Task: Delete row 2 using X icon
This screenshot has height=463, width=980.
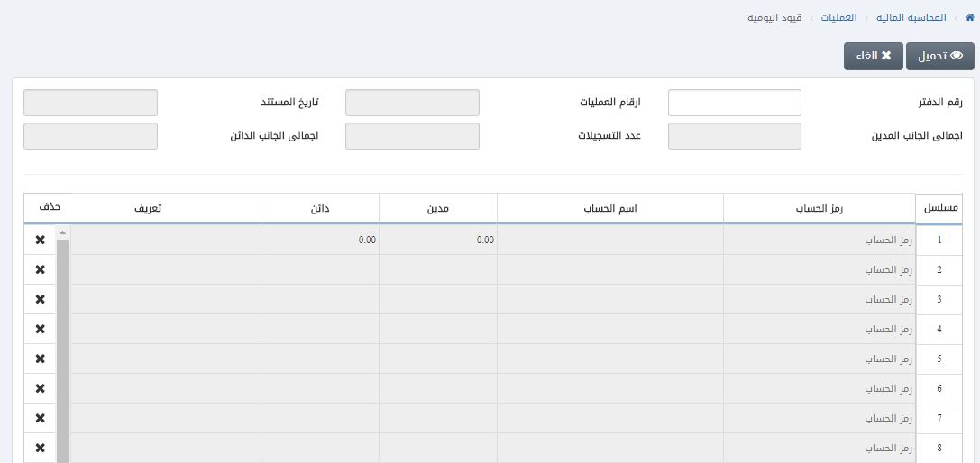Action: click(40, 270)
